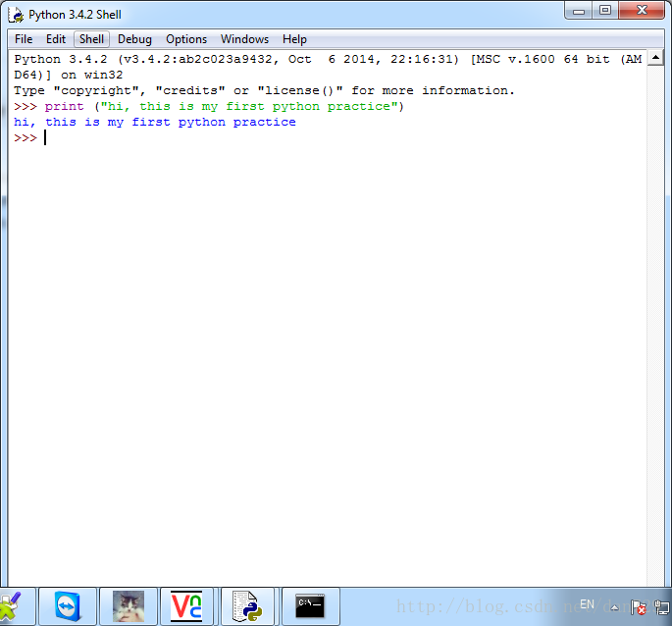Open the File menu
The width and height of the screenshot is (672, 626).
[x=24, y=39]
